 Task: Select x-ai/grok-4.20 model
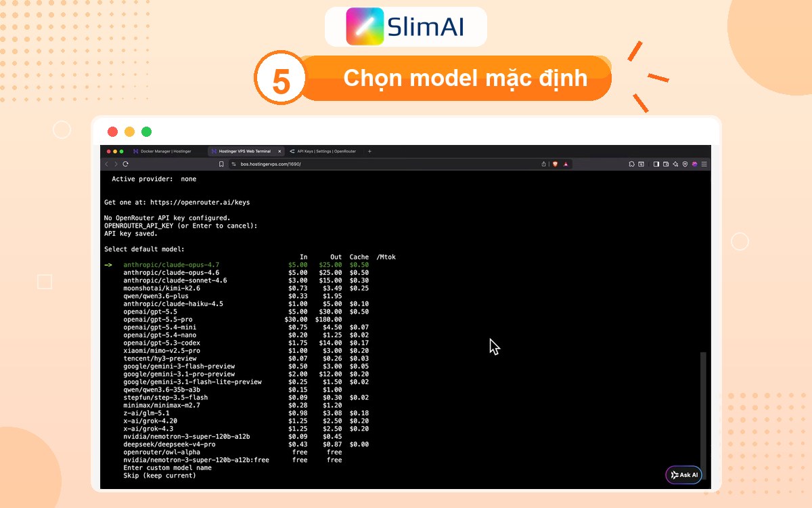pos(150,421)
